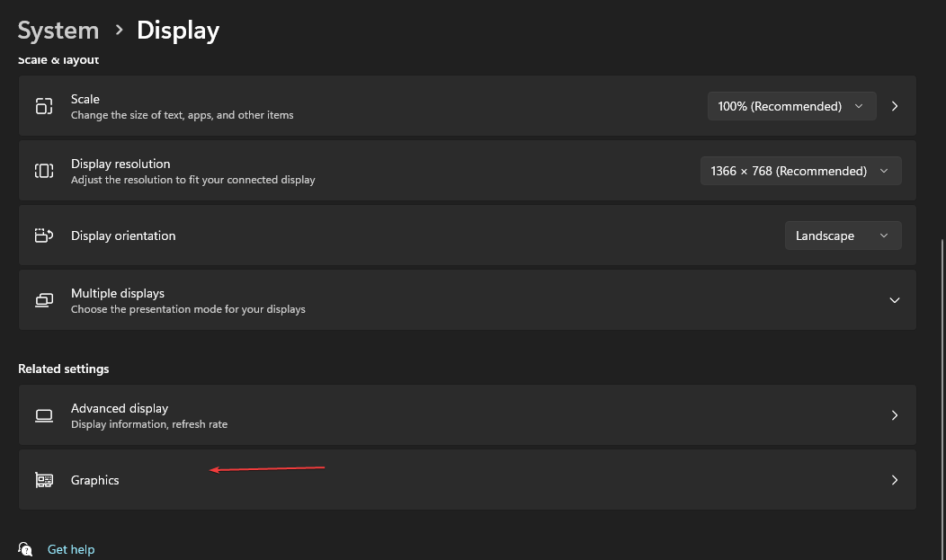
Task: Click the Display resolution icon
Action: pyautogui.click(x=44, y=170)
